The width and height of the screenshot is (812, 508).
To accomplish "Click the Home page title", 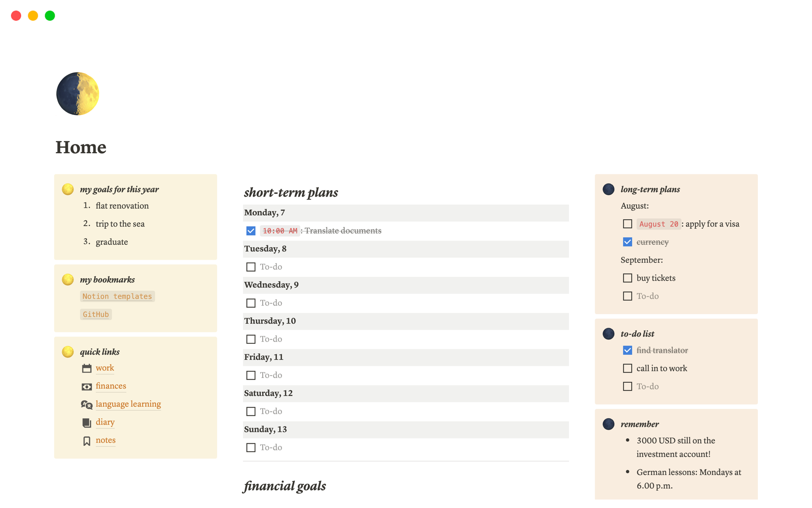I will (81, 147).
